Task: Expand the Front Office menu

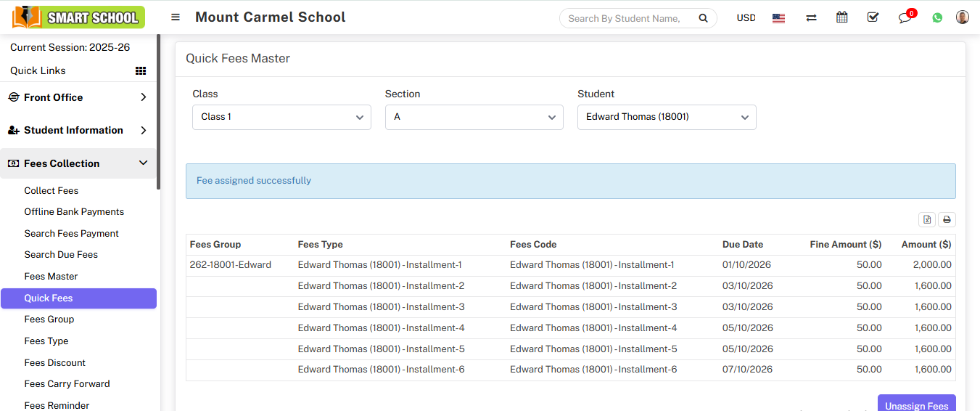Action: coord(78,97)
